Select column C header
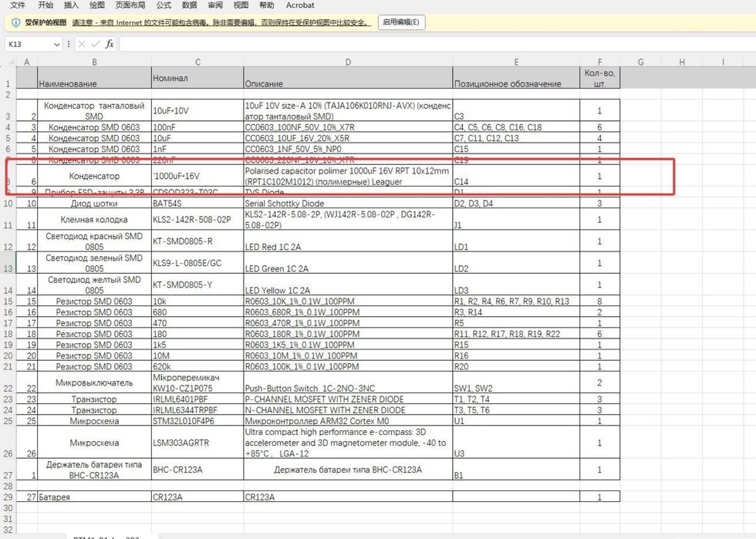 [x=197, y=62]
